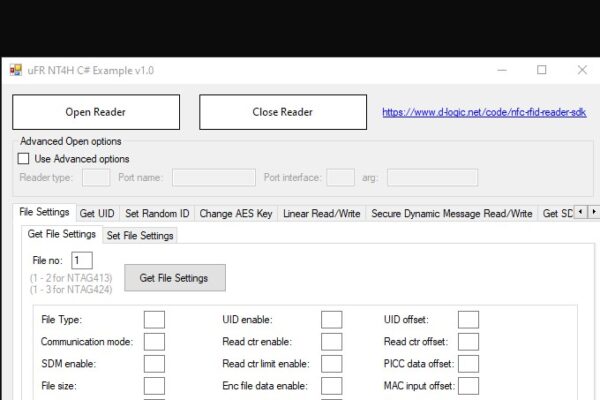The image size is (600, 400).
Task: Click the Reader type input field
Action: [96, 178]
